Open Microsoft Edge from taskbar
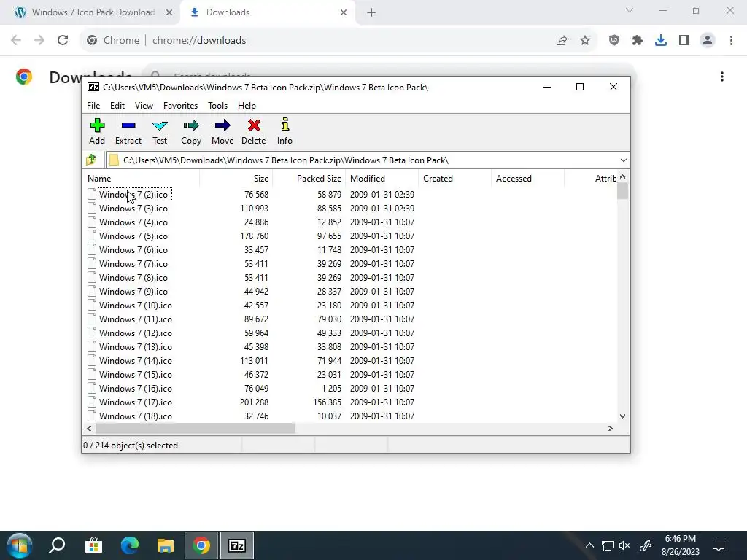Viewport: 747px width, 560px height. click(130, 545)
